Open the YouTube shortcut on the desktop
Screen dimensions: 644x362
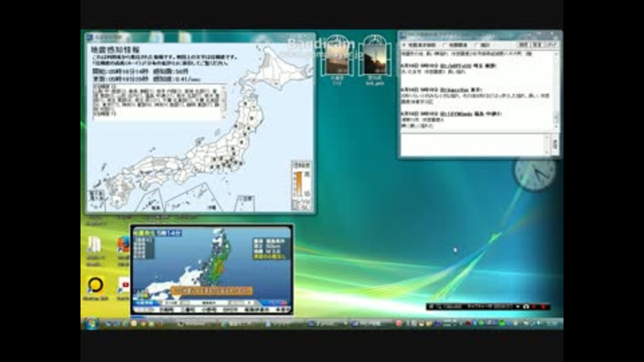(123, 286)
